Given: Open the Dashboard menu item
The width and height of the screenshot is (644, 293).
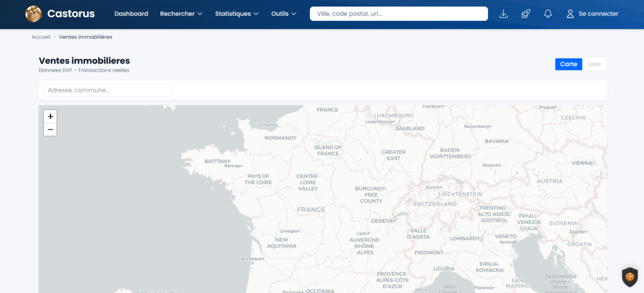Looking at the screenshot, I should pos(131,14).
